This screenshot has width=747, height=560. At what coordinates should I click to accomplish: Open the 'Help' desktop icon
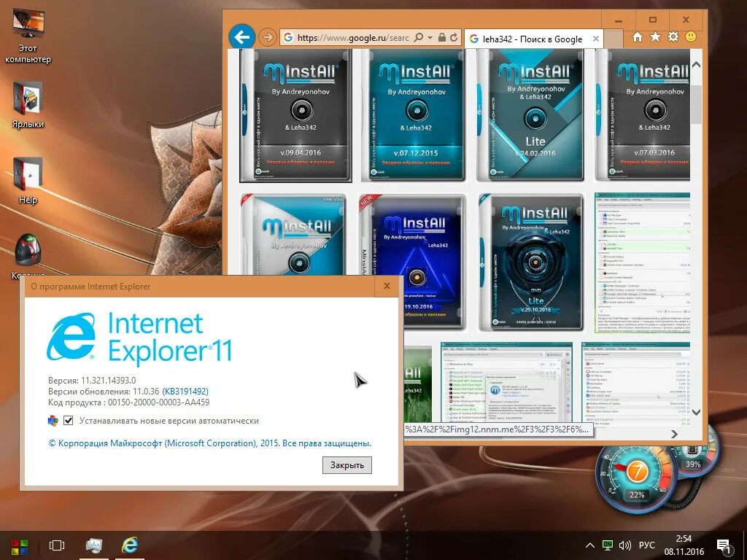tap(28, 181)
